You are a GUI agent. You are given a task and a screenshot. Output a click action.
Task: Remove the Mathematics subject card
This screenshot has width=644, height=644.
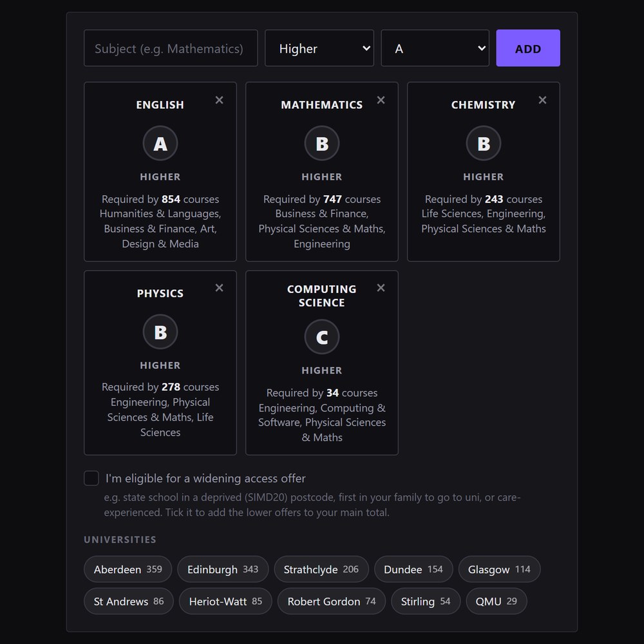tap(381, 100)
